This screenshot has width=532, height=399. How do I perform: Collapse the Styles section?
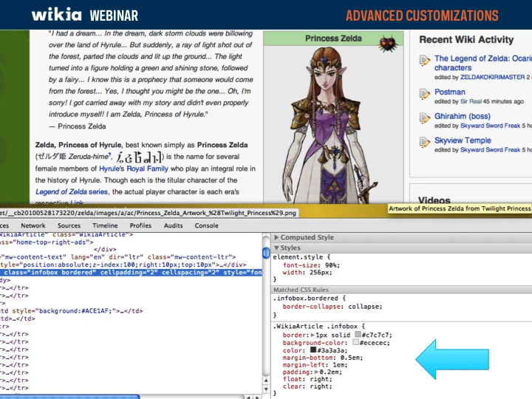276,248
